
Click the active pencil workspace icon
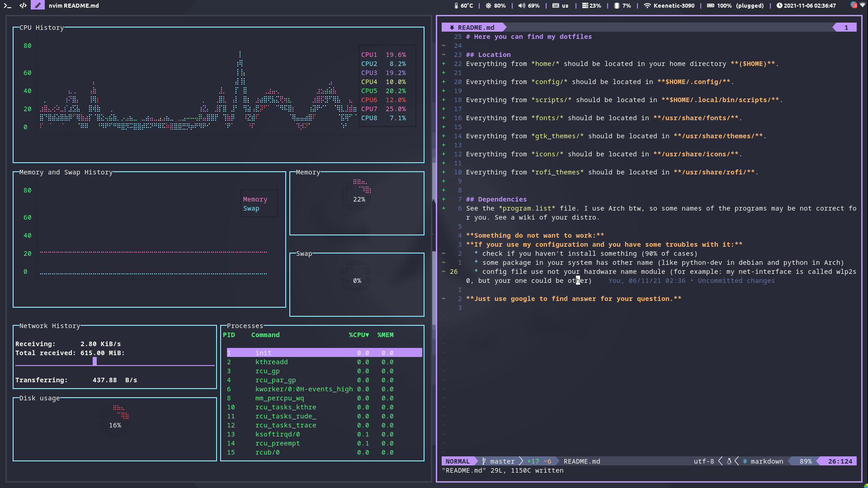tap(38, 6)
